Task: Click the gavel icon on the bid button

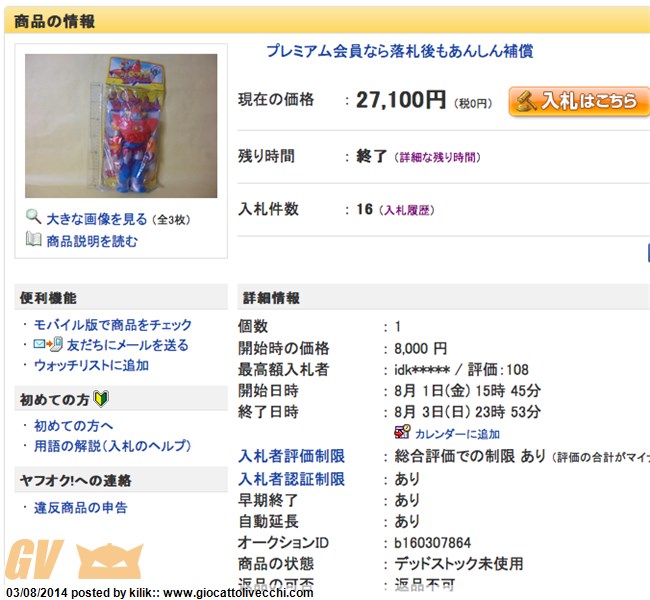Action: (x=526, y=101)
